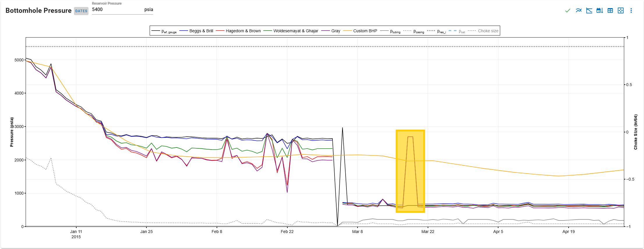Screen dimensions: 644x249
Task: Click the Apr 5 axis label
Action: 498,232
